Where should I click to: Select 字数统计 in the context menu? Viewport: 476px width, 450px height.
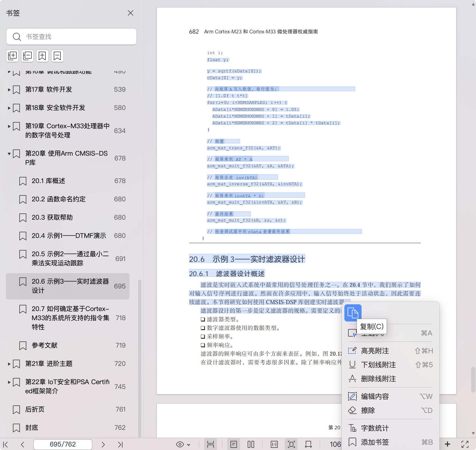375,428
